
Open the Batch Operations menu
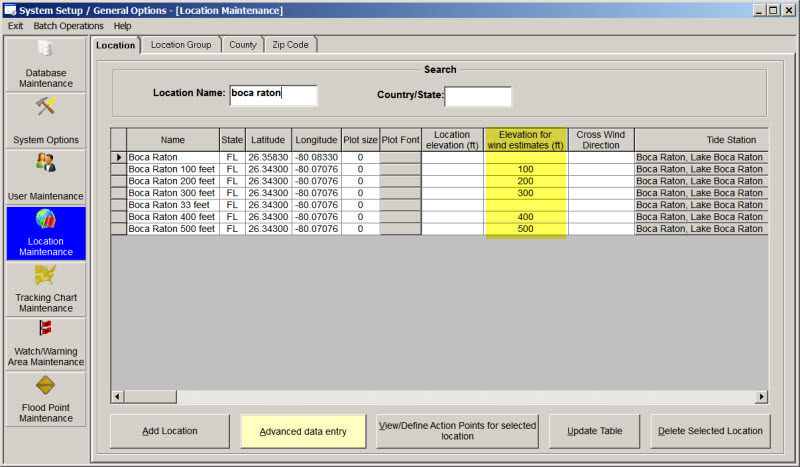[x=68, y=25]
